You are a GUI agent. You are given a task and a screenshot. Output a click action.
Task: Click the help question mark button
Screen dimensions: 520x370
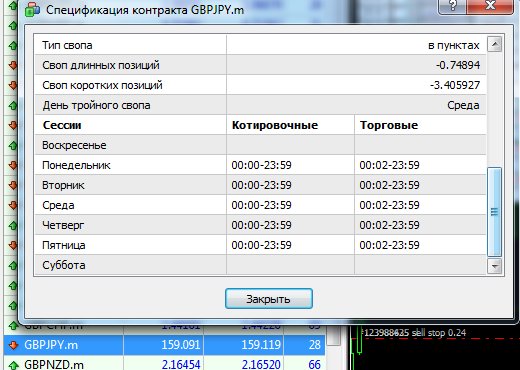point(452,6)
